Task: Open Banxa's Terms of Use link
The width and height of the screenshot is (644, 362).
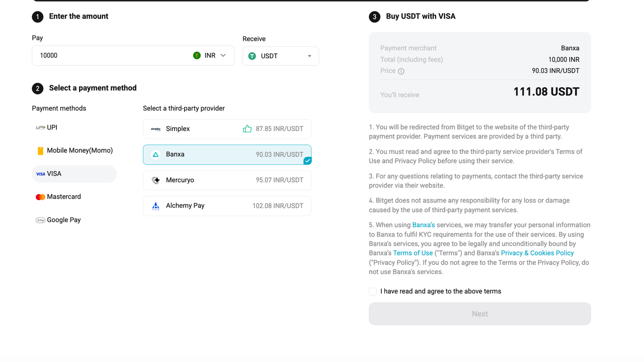Action: click(413, 253)
